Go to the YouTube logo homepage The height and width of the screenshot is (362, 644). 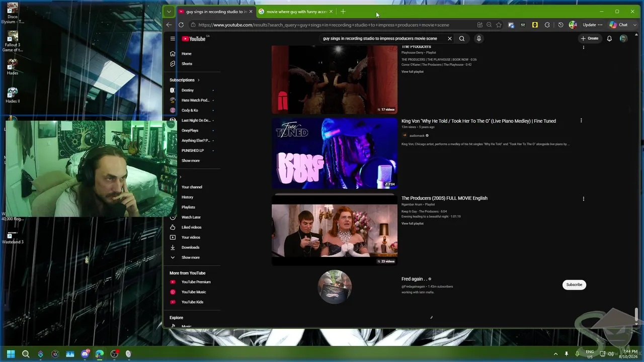point(194,39)
